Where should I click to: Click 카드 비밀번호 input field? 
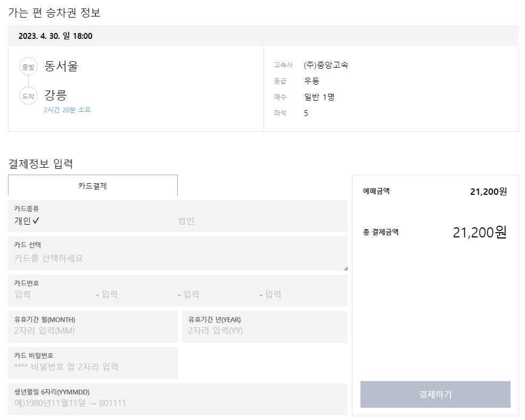[93, 363]
